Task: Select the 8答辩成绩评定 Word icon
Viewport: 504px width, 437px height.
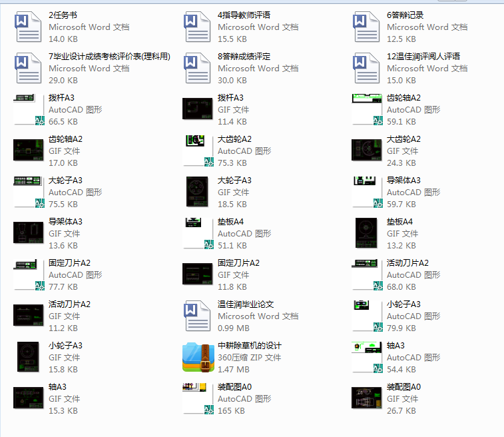Action: tap(197, 68)
